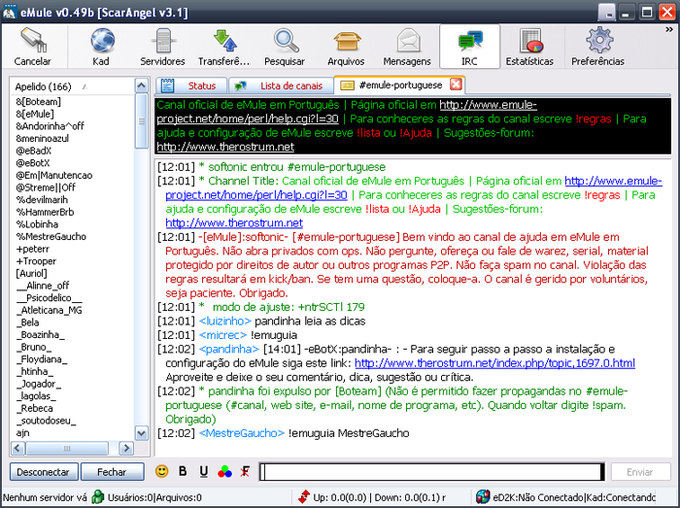Click the Fechar button
The width and height of the screenshot is (680, 508).
[x=112, y=472]
